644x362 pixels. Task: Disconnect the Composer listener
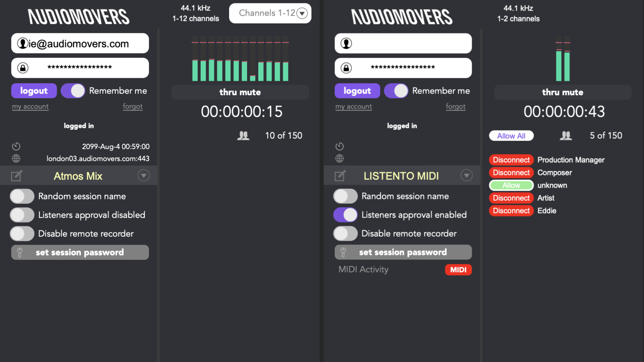point(511,173)
